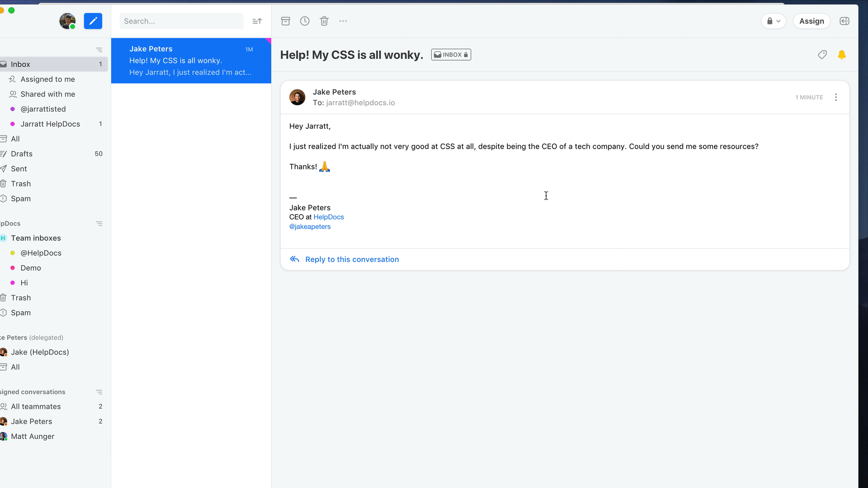868x488 pixels.
Task: Click the Assign button
Action: pyautogui.click(x=811, y=21)
